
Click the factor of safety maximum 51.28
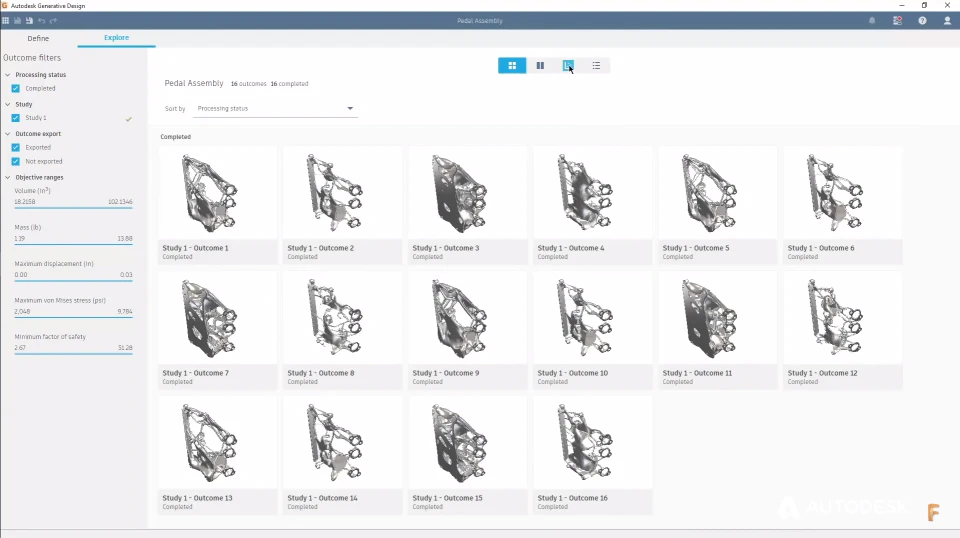[125, 348]
